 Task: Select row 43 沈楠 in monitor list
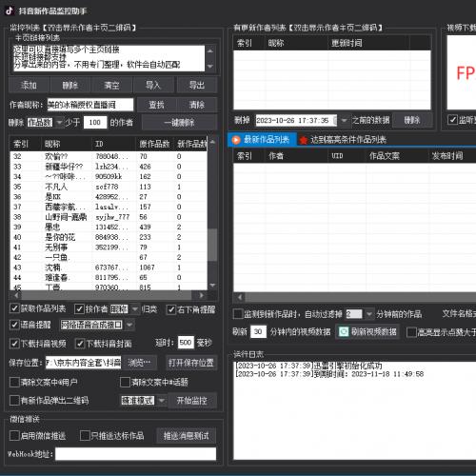109,268
